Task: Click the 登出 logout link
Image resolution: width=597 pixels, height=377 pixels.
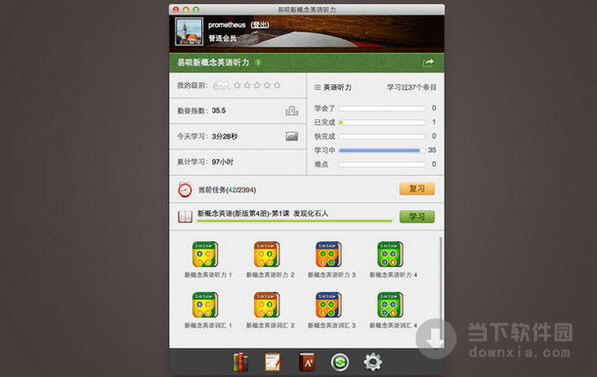Action: [x=260, y=25]
